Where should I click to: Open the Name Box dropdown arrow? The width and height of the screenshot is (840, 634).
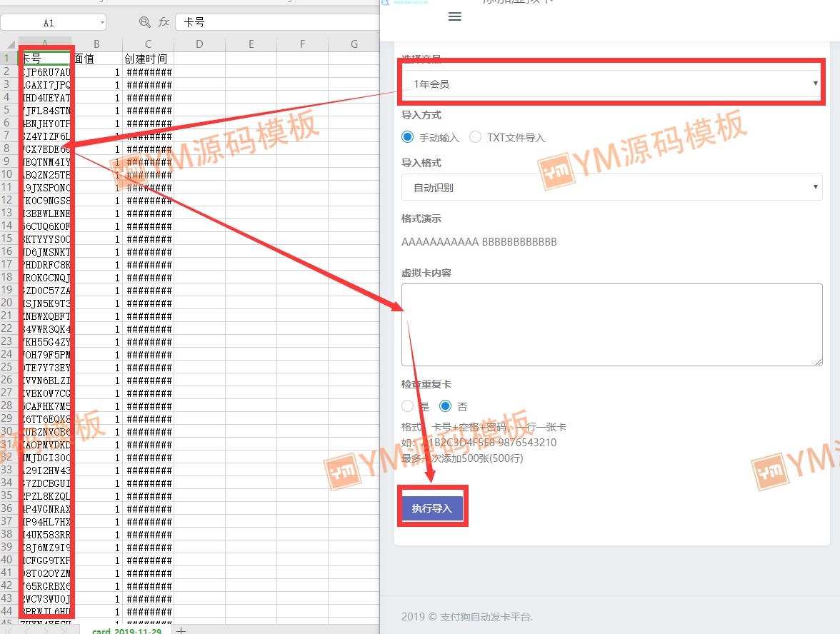(x=102, y=23)
